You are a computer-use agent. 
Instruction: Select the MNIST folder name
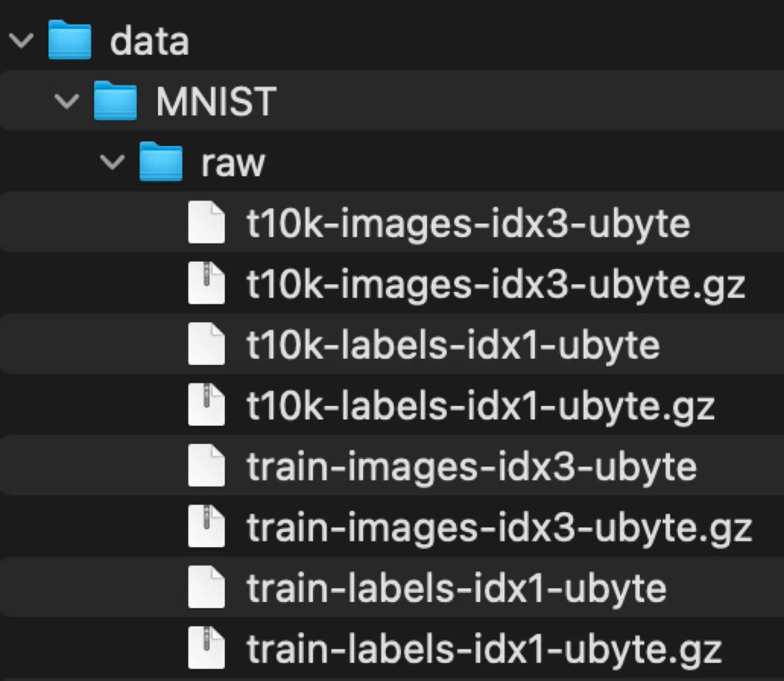[216, 102]
